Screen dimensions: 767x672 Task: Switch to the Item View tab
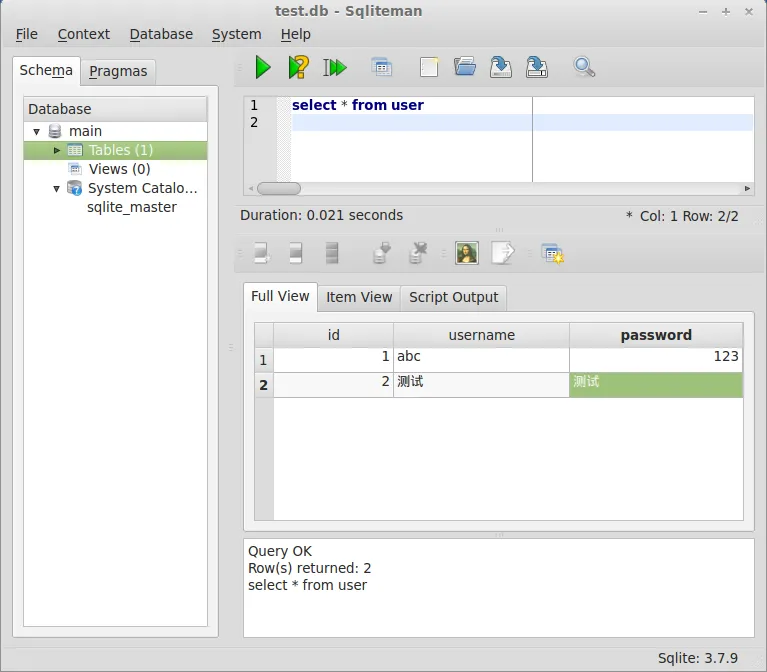[359, 297]
